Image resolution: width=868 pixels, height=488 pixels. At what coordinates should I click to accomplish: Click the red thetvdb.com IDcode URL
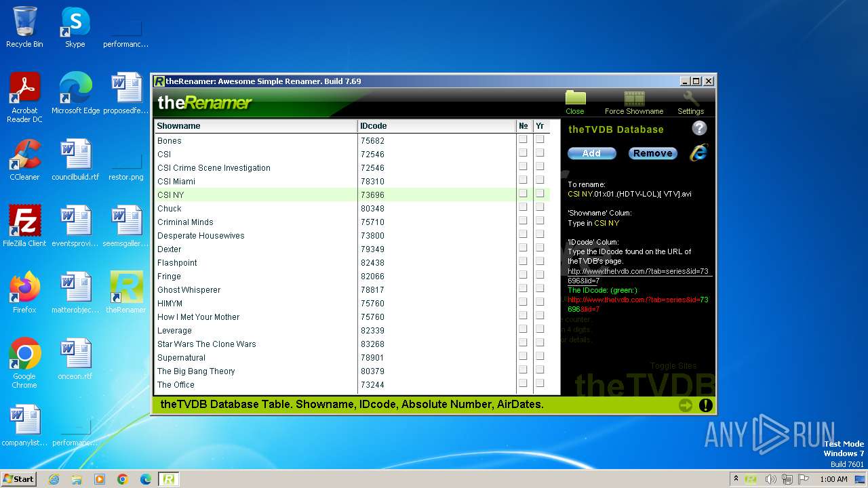click(x=638, y=304)
